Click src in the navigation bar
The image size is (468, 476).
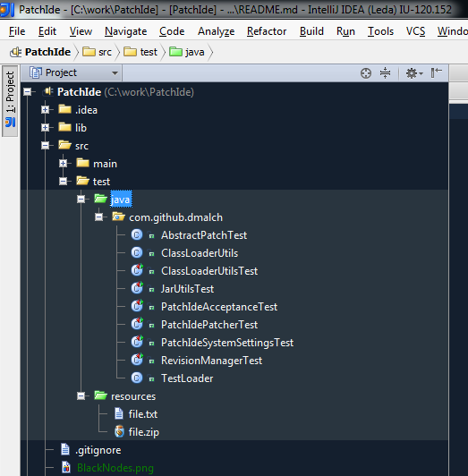click(98, 52)
